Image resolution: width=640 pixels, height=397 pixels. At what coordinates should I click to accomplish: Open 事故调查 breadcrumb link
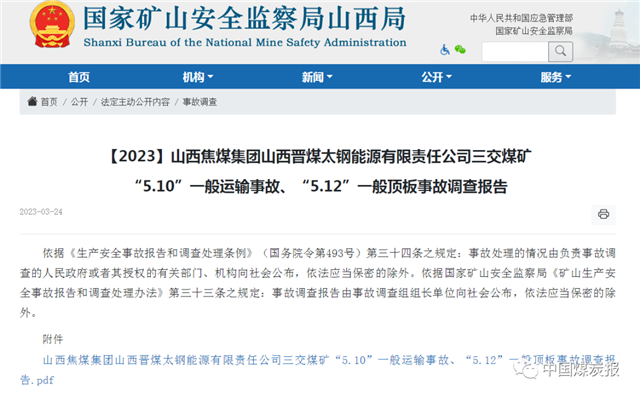[200, 102]
